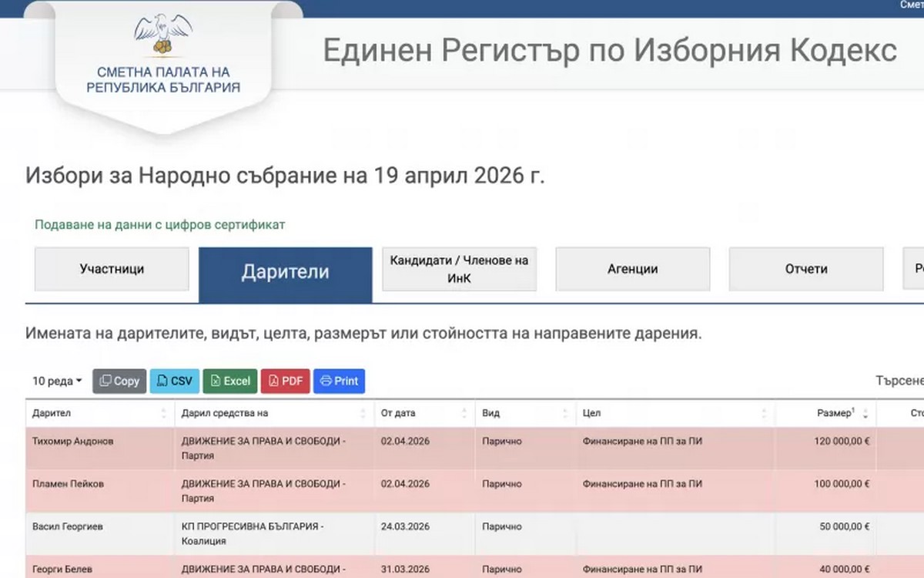Open the Агенции tab
Screen dimensions: 924x578
[x=632, y=269]
